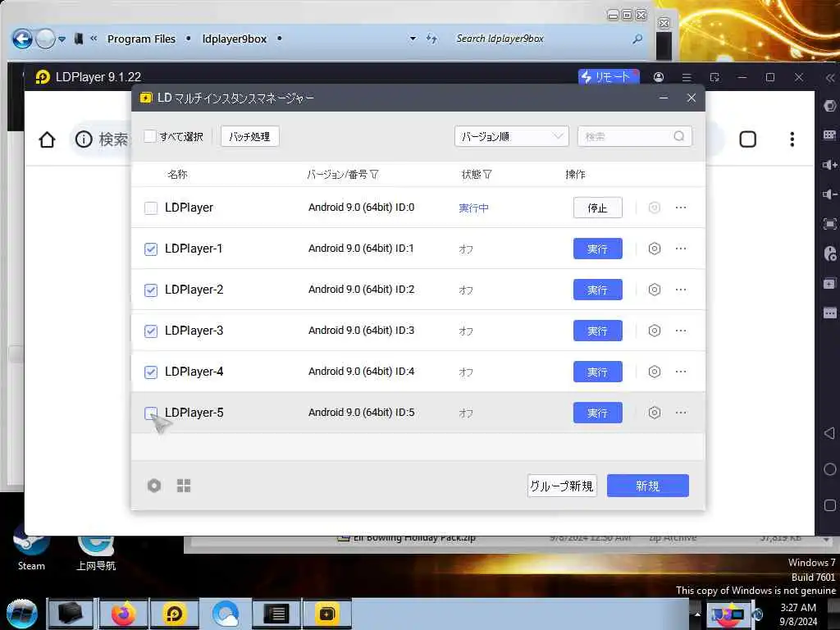Image resolution: width=840 pixels, height=630 pixels.
Task: Open more options for LDPlayer-1
Action: tap(681, 249)
